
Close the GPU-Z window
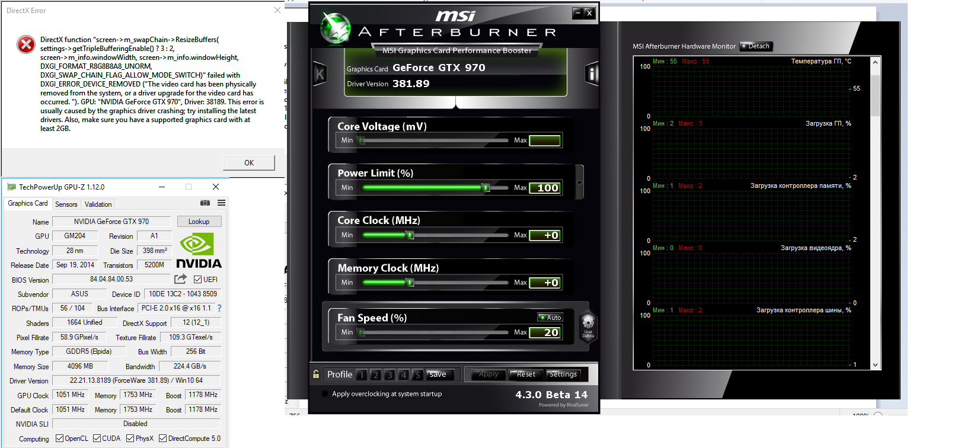(216, 187)
